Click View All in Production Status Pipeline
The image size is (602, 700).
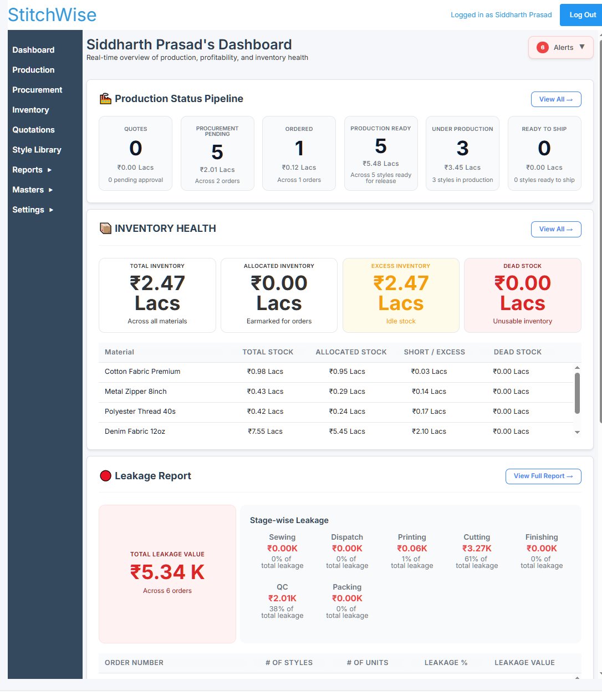pos(556,99)
